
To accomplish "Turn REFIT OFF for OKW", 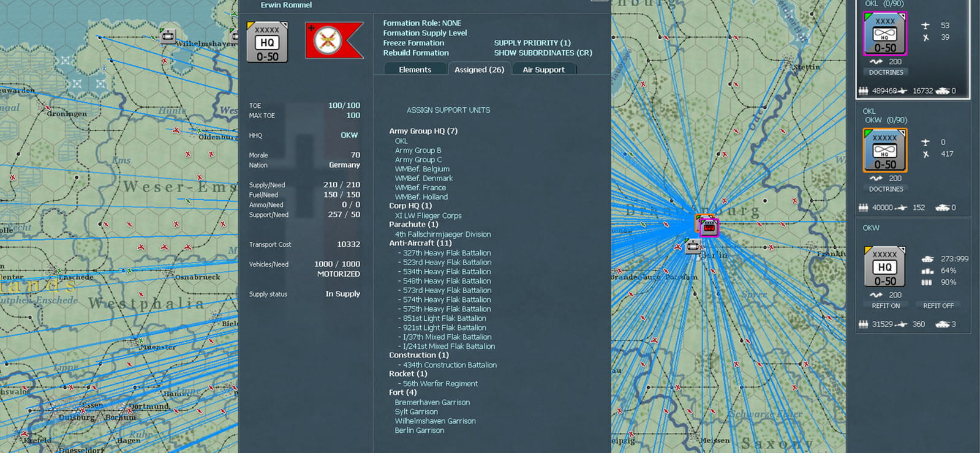I will [938, 305].
